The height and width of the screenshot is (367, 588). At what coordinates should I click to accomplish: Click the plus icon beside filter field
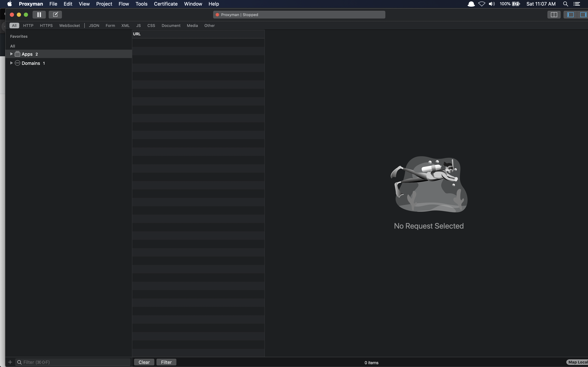(10, 362)
